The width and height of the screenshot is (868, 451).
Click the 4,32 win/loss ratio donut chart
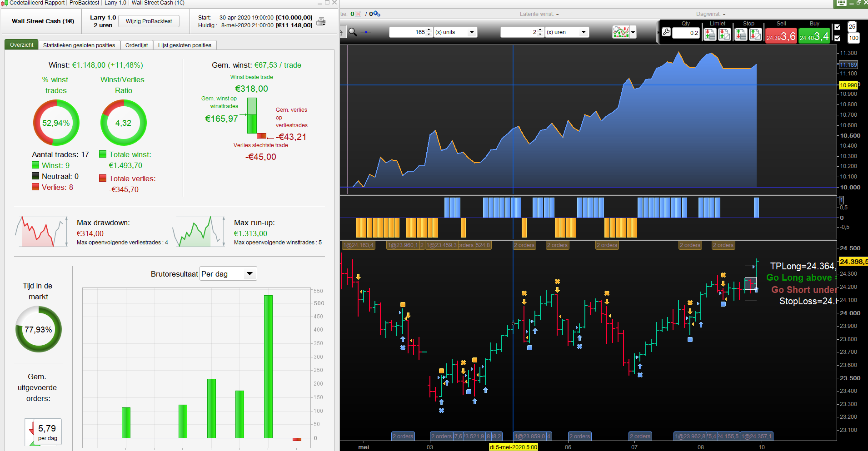coord(123,123)
